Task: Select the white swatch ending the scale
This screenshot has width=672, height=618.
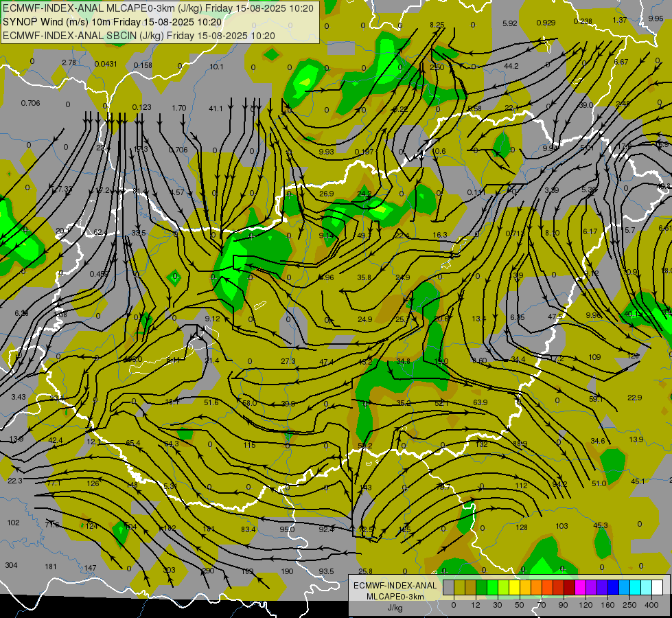Action: click(657, 588)
